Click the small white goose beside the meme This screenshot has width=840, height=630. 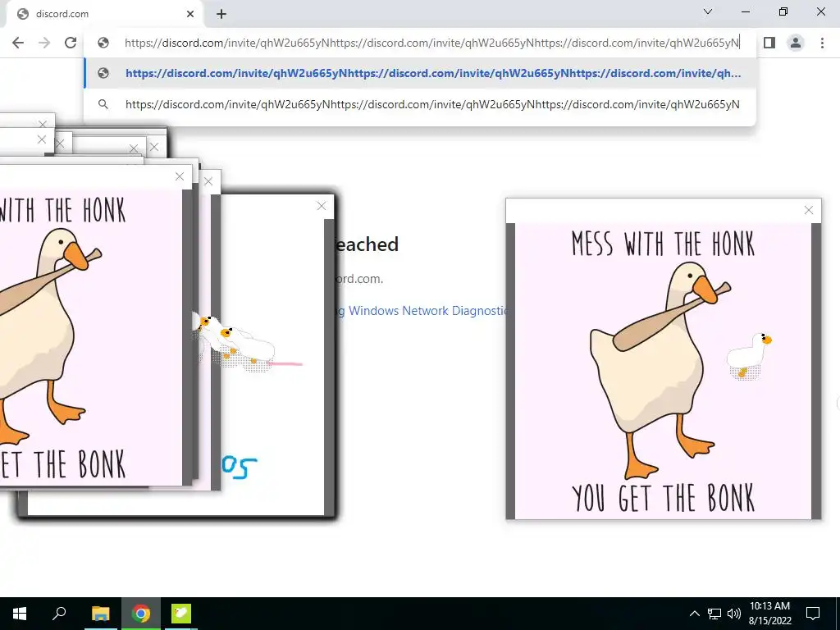coord(748,356)
